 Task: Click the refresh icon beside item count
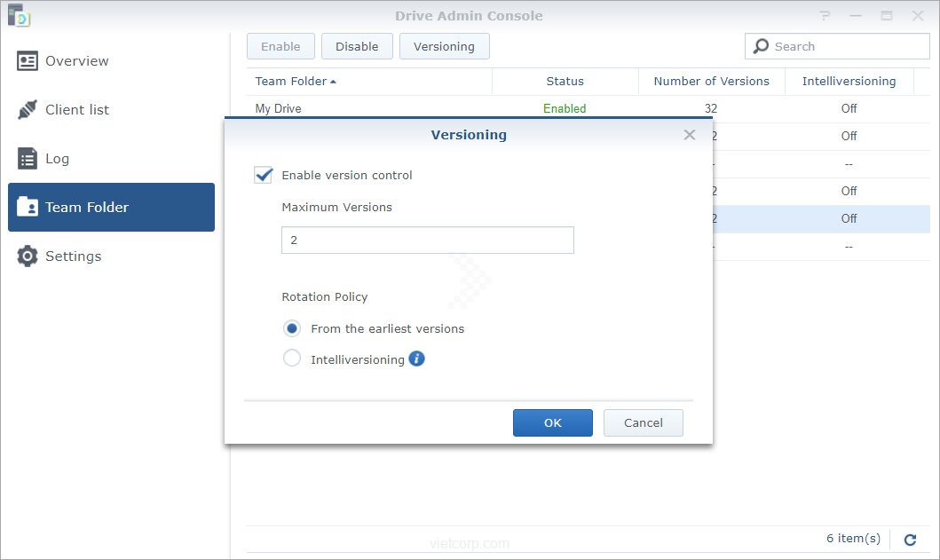coord(910,540)
